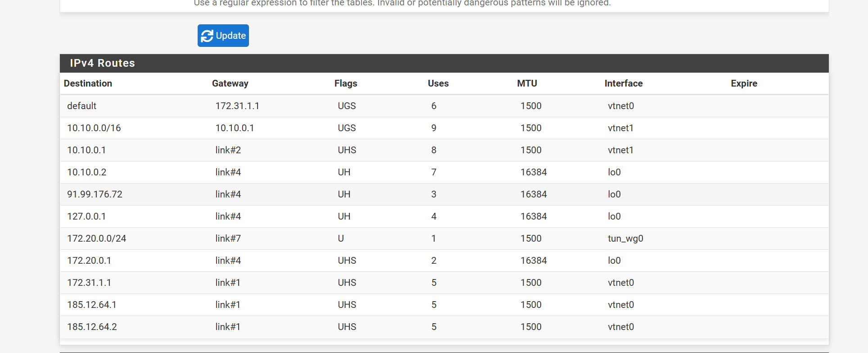The height and width of the screenshot is (353, 868).
Task: Click the Update button
Action: pos(223,36)
